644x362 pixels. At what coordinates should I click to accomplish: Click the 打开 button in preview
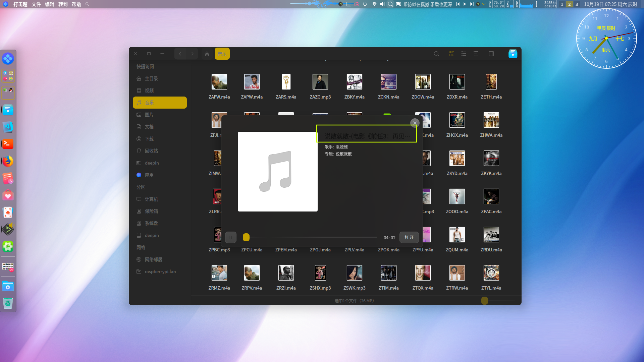coord(409,237)
